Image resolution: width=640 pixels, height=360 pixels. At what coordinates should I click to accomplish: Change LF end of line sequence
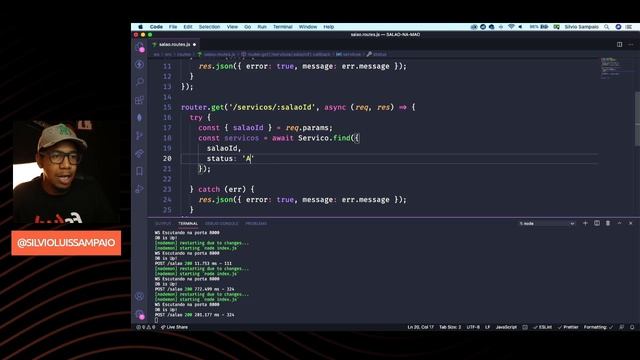pos(487,327)
